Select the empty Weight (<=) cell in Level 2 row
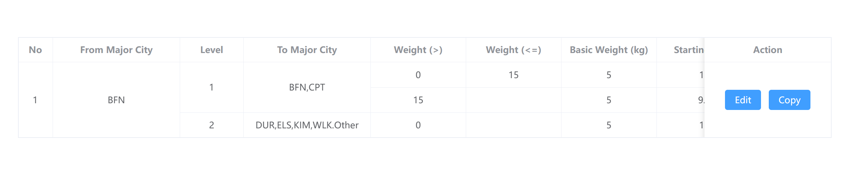Image resolution: width=868 pixels, height=169 pixels. [513, 125]
